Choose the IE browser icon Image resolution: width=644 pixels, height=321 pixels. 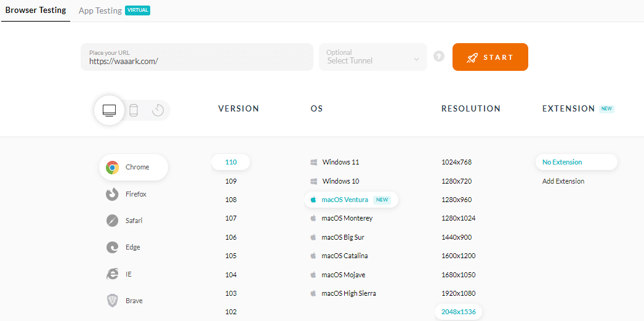coord(112,274)
